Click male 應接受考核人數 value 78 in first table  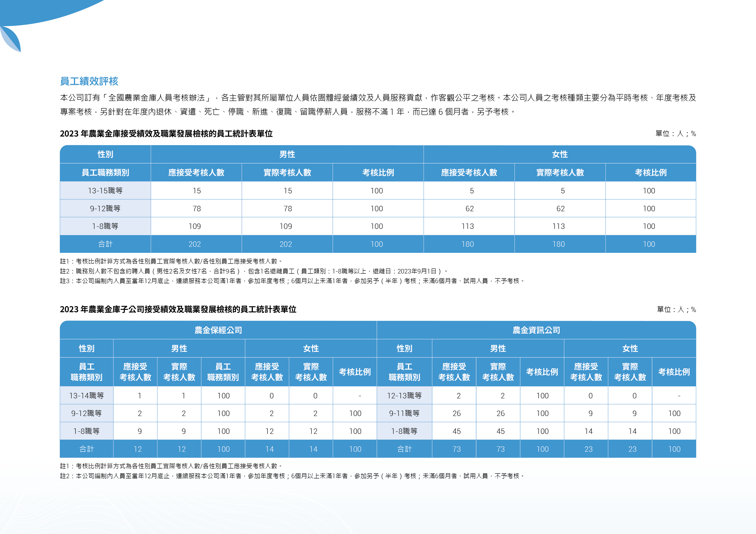tap(197, 209)
